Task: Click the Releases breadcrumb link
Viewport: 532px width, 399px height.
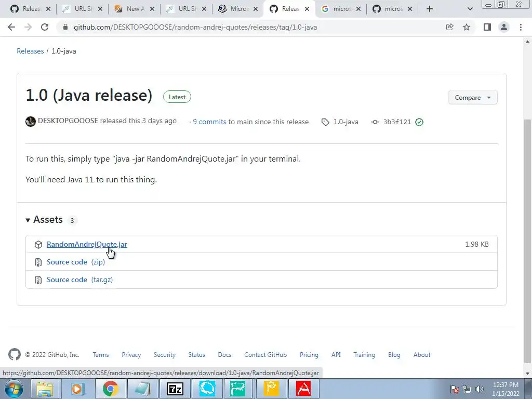Action: point(30,51)
